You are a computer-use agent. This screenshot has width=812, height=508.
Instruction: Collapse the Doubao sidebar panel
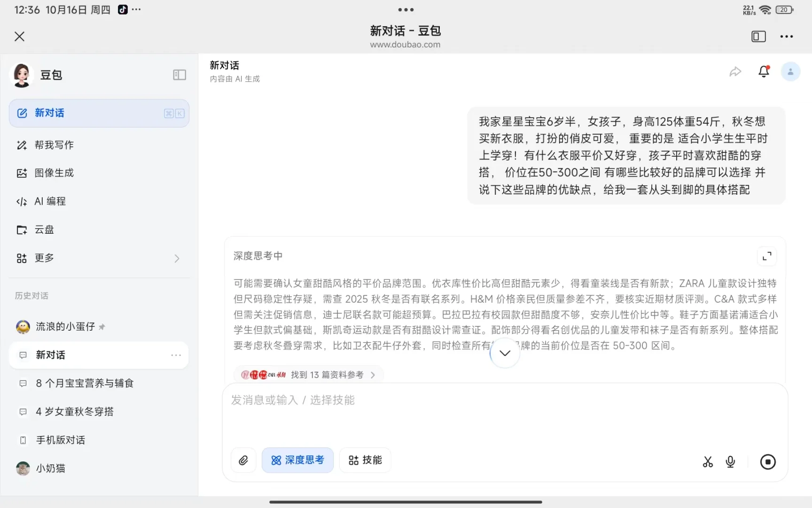tap(180, 75)
